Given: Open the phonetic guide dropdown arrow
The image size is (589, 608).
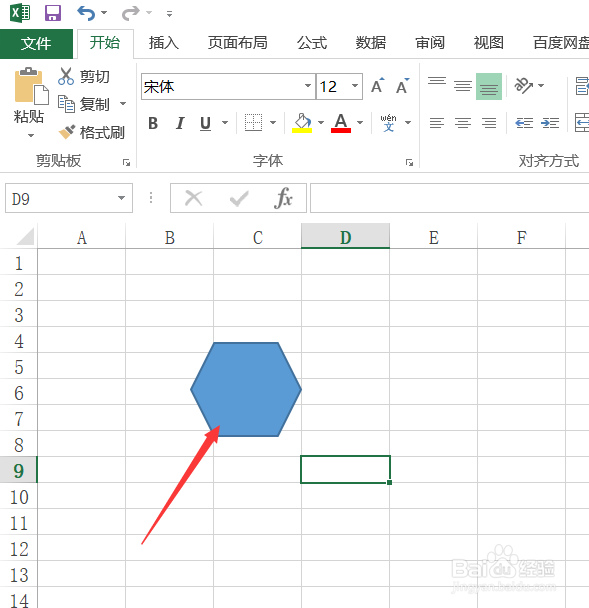Looking at the screenshot, I should [408, 123].
